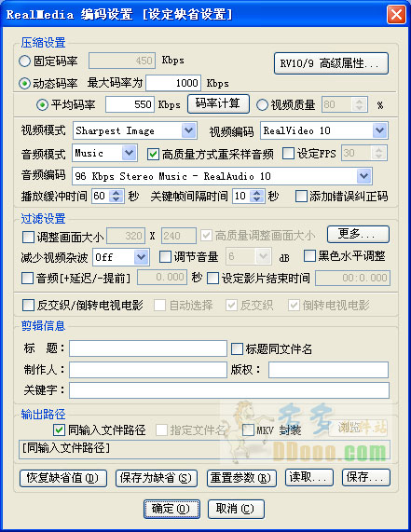Enable 调整画面大小 checkbox
The height and width of the screenshot is (532, 411).
coord(28,237)
